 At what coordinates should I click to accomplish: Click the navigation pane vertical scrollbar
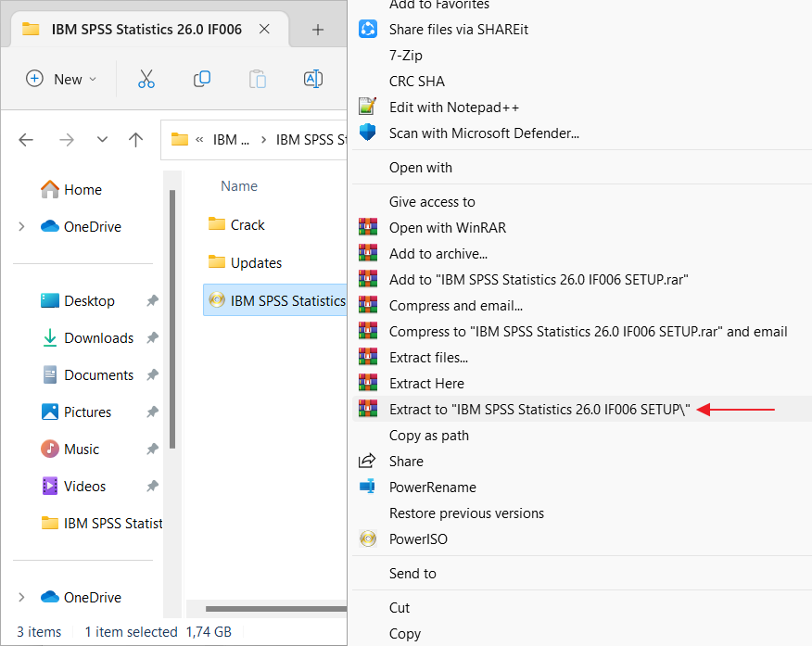[171, 319]
